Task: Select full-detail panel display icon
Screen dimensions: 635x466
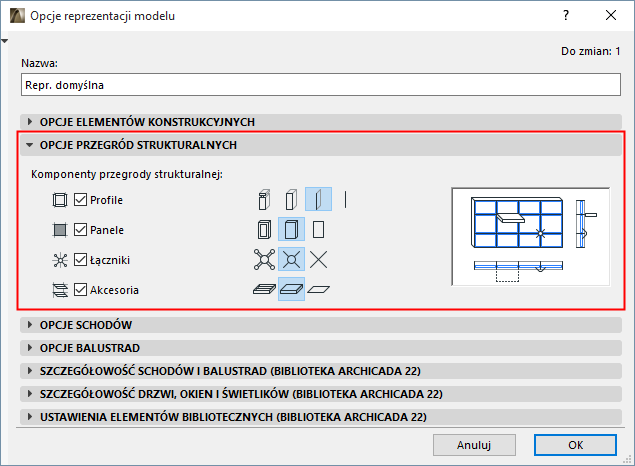Action: click(x=264, y=230)
